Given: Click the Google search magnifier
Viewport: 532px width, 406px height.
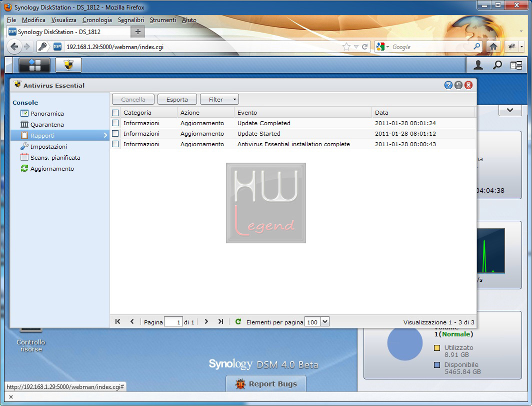Looking at the screenshot, I should pos(476,46).
